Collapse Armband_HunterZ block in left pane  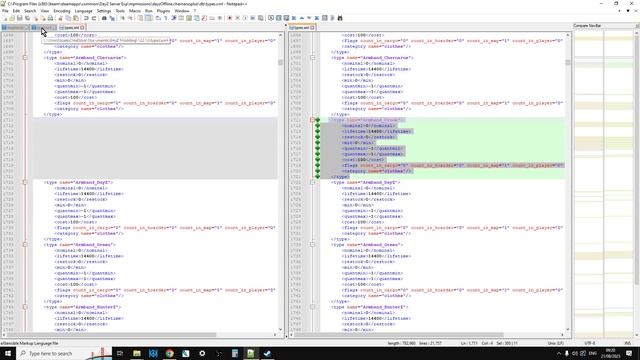[x=25, y=307]
